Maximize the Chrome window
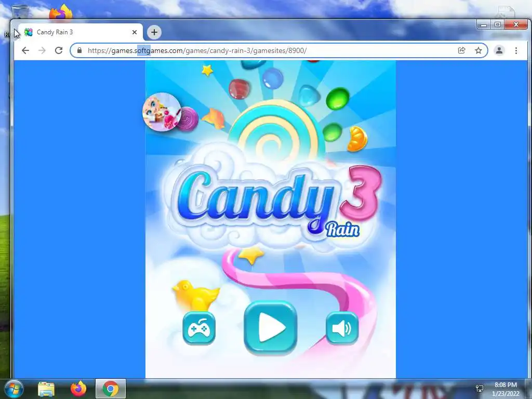This screenshot has width=532, height=399. (498, 25)
